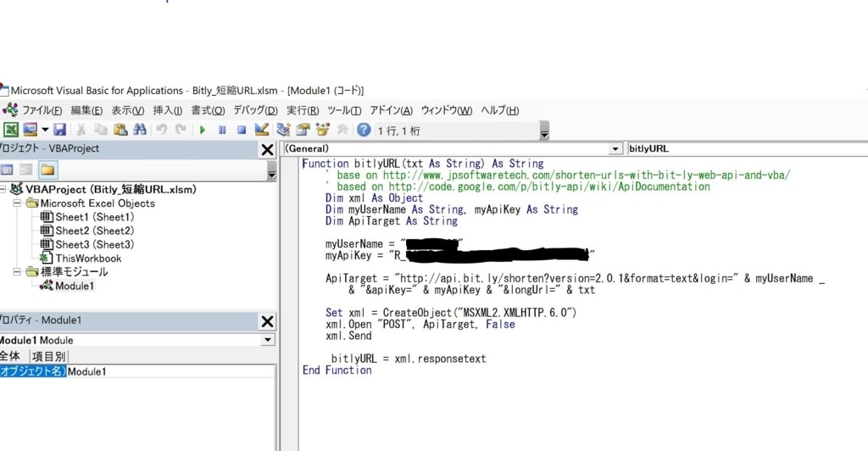Viewport: 868px width, 451px height.
Task: Click the View Microsoft Excel icon
Action: pos(11,130)
